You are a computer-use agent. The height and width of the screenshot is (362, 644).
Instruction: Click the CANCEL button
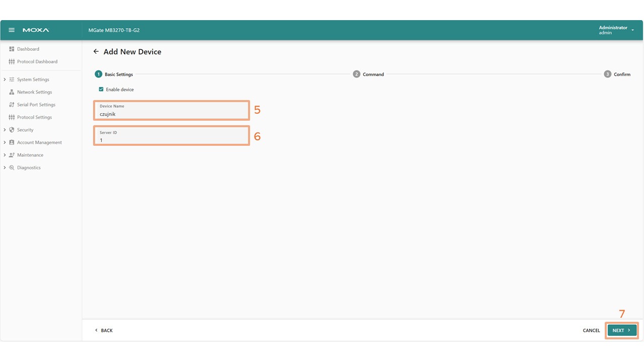click(x=591, y=330)
